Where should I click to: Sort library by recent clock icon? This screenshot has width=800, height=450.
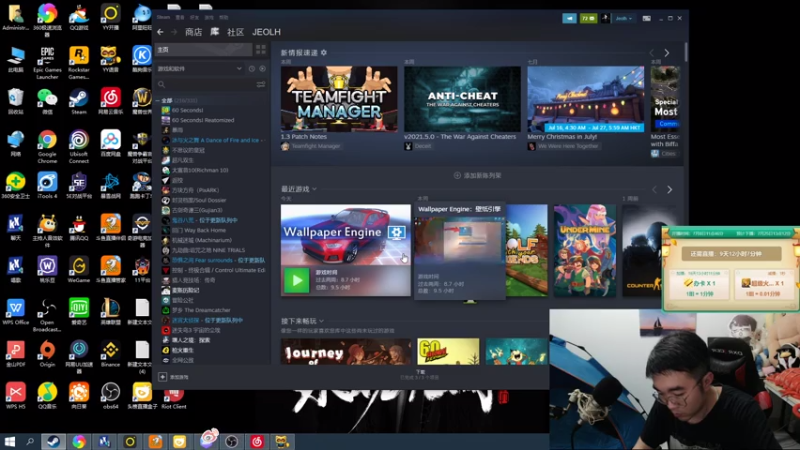(x=252, y=68)
